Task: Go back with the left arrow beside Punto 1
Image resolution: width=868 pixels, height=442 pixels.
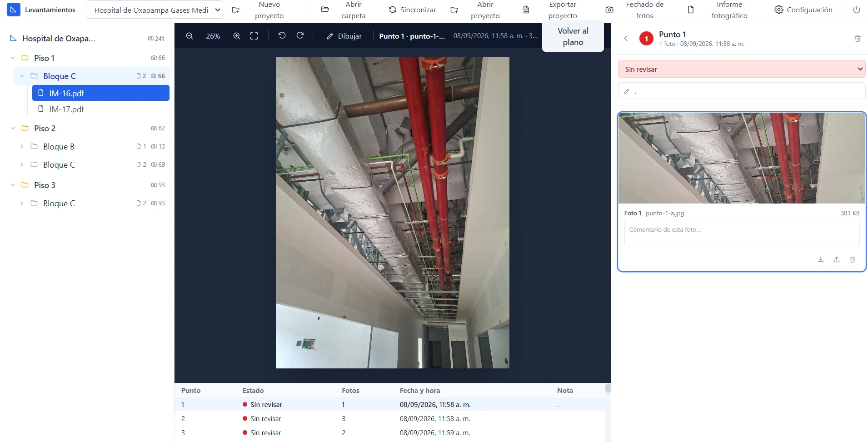Action: coord(626,39)
